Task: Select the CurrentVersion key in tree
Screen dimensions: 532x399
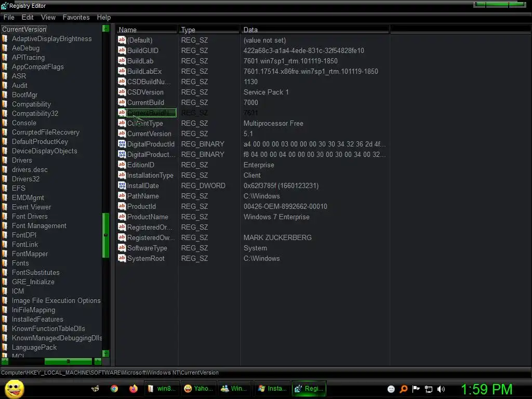Action: point(24,29)
